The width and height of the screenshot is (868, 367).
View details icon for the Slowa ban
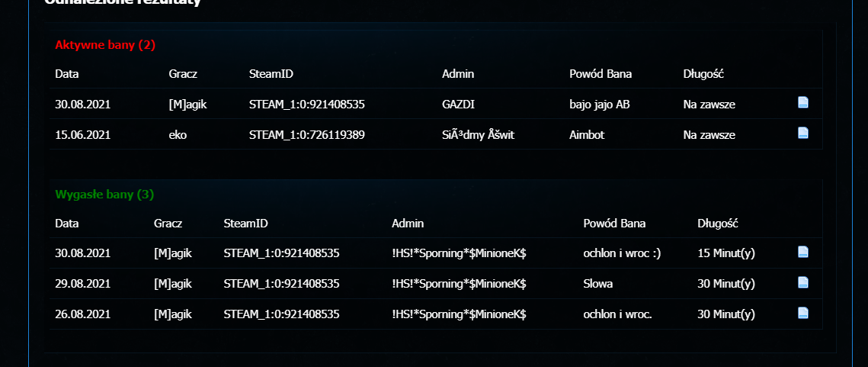coord(802,282)
